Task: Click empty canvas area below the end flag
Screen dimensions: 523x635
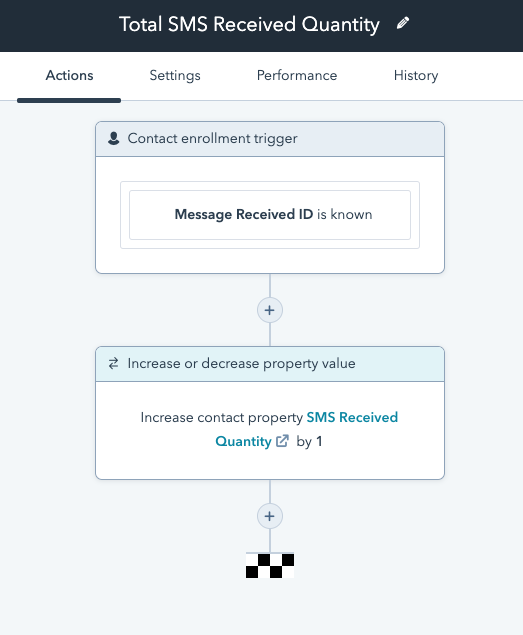Action: pyautogui.click(x=270, y=607)
